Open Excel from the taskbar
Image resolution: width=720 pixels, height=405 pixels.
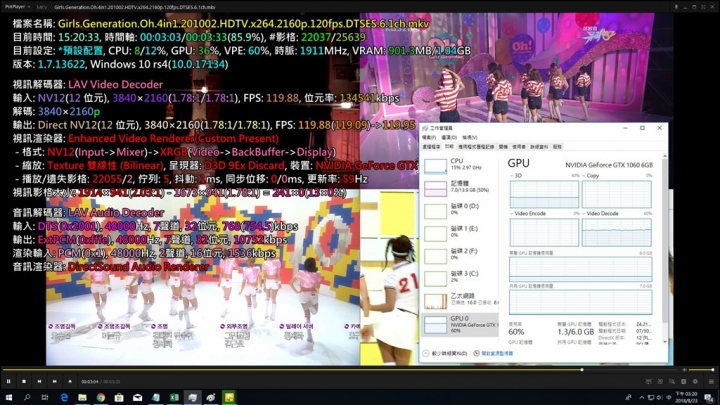[x=174, y=397]
